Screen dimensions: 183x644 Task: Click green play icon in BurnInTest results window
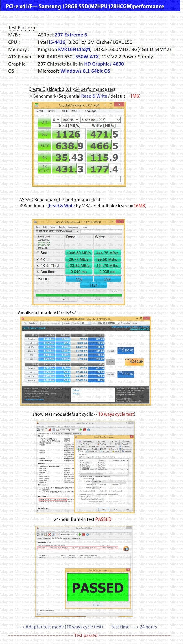[80, 534]
